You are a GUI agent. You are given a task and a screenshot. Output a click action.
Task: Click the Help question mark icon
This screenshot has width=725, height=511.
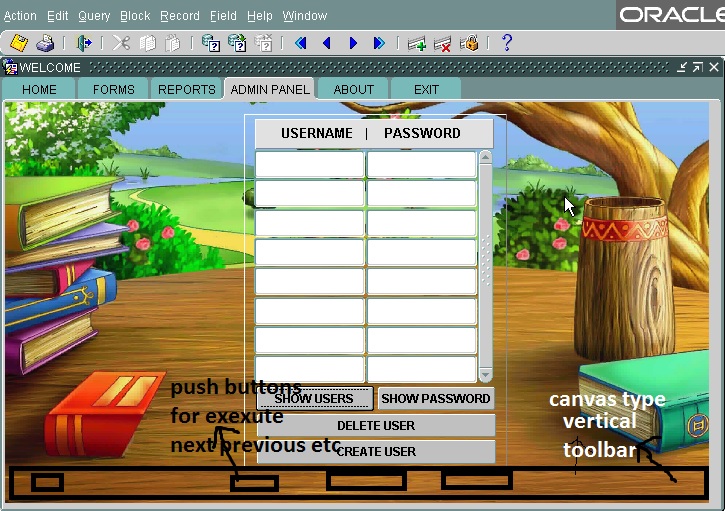(x=507, y=43)
